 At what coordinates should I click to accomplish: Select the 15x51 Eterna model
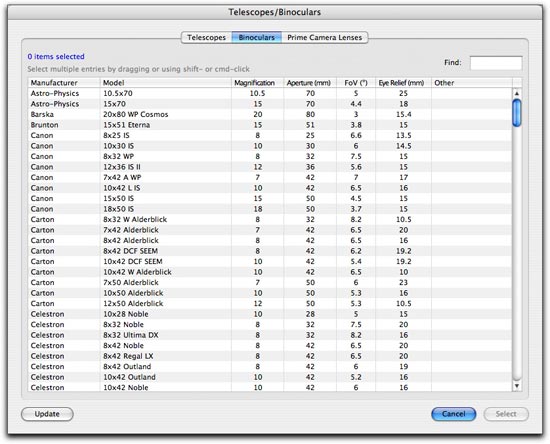[x=126, y=125]
